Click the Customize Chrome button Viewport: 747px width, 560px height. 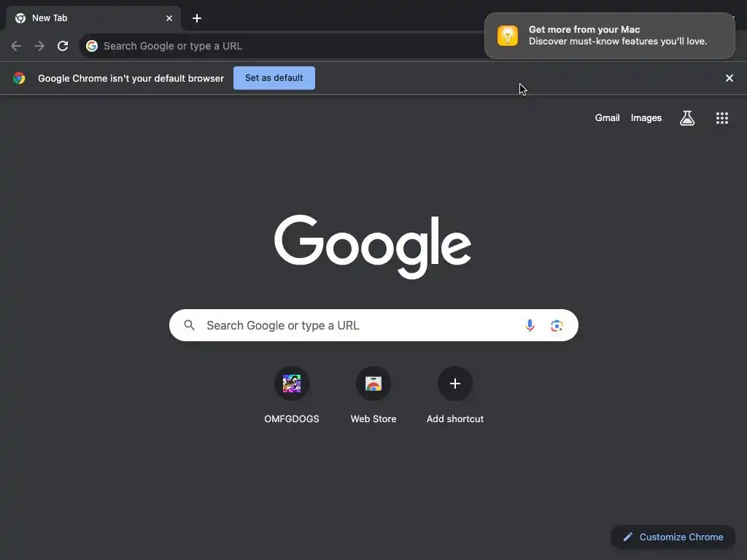pos(673,537)
